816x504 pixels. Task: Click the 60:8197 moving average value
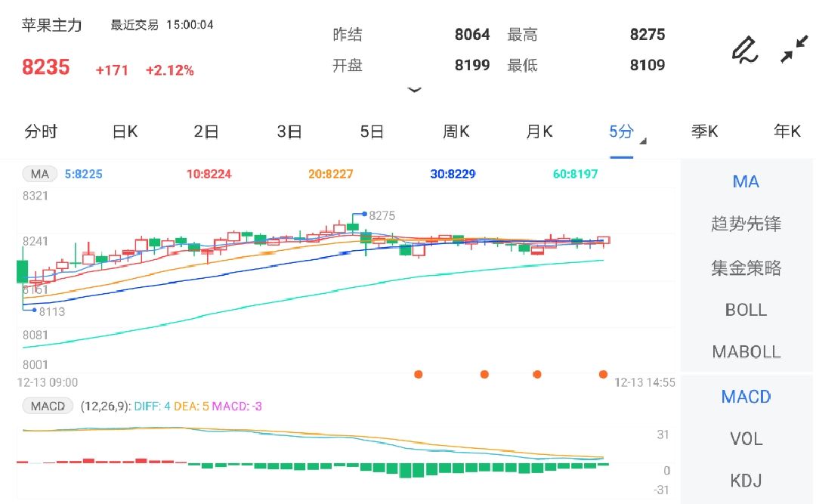point(575,174)
